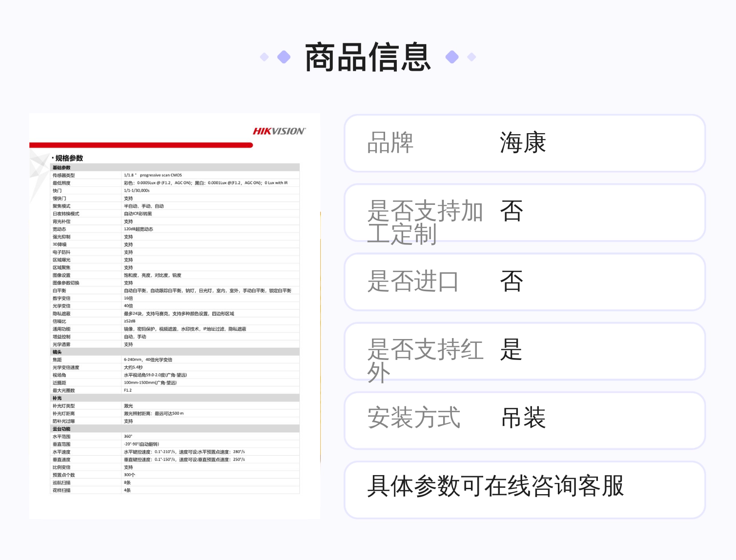This screenshot has height=560, width=736.
Task: Click the HIKVISION logo on the spec sheet
Action: point(279,131)
